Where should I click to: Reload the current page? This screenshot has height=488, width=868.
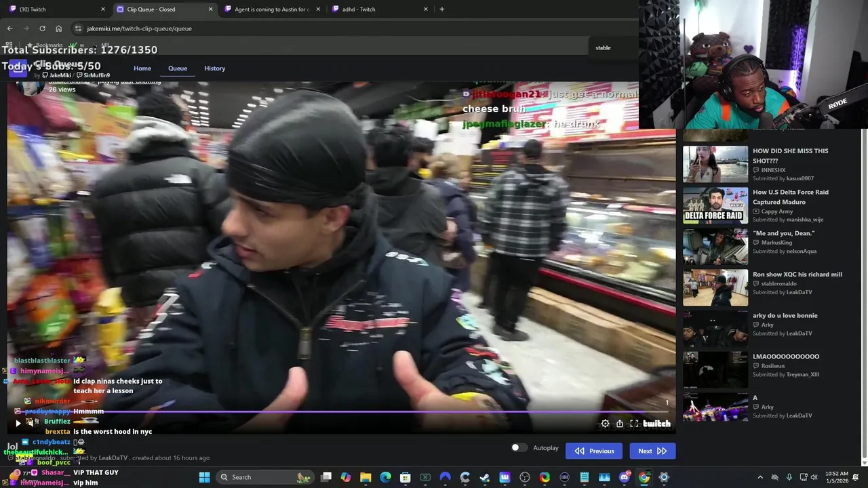pyautogui.click(x=42, y=28)
